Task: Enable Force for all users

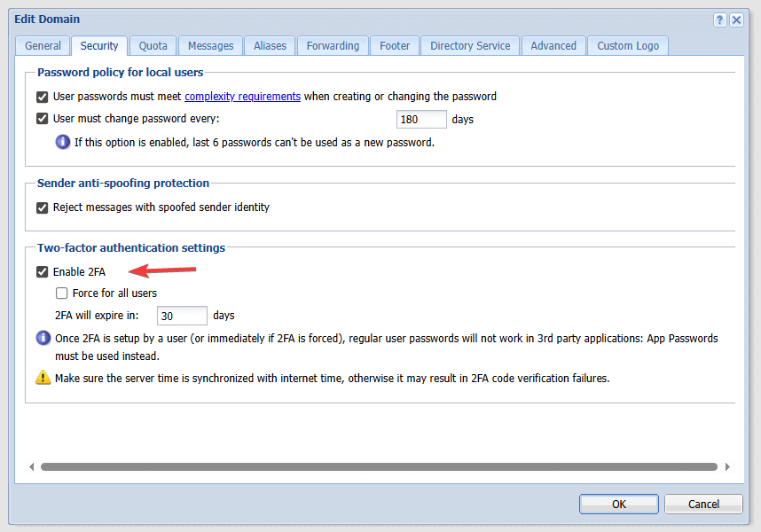Action: [62, 293]
